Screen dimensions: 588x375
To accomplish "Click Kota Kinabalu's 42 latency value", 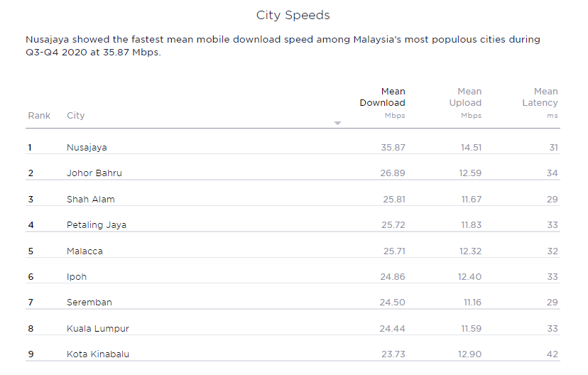I will coord(552,354).
